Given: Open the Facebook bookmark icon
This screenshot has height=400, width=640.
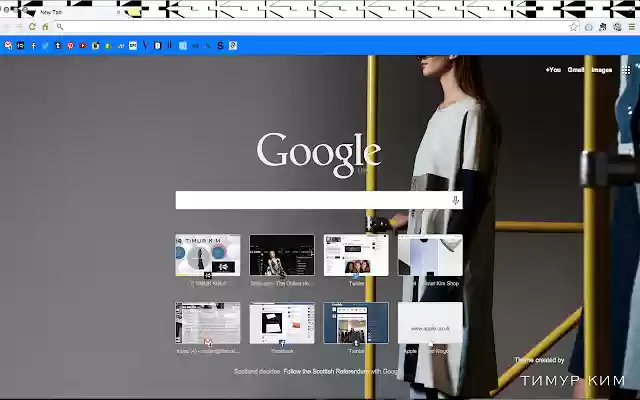Looking at the screenshot, I should coord(33,46).
